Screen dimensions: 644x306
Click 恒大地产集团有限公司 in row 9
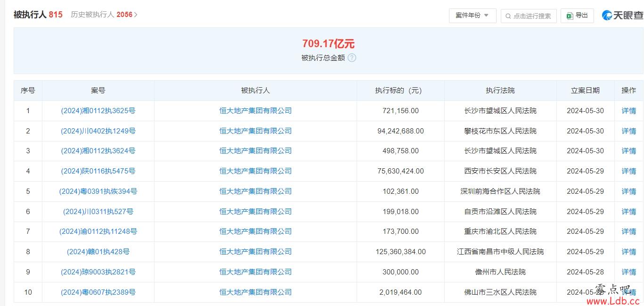(x=256, y=272)
